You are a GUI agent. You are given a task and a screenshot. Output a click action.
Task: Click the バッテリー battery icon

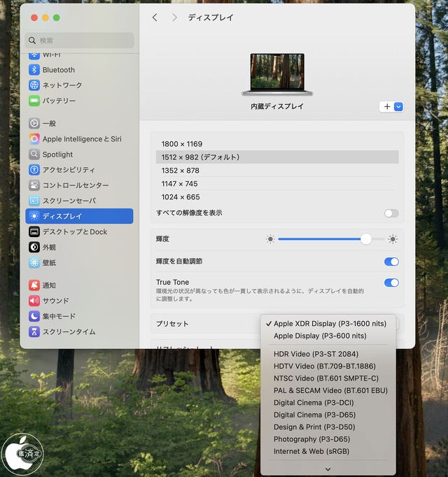(x=34, y=101)
